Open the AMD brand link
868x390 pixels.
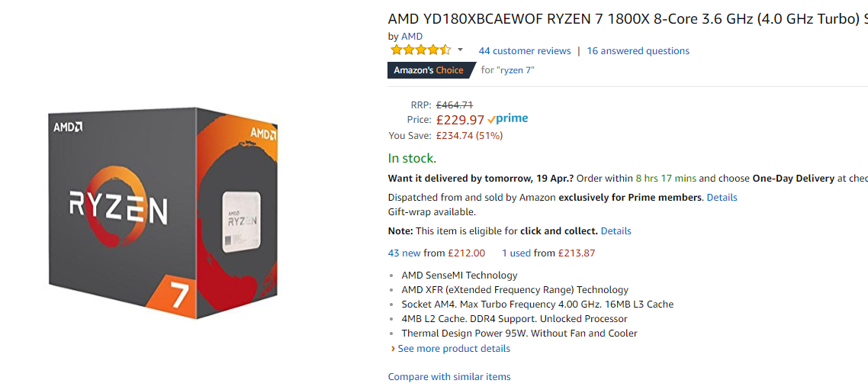pyautogui.click(x=412, y=37)
